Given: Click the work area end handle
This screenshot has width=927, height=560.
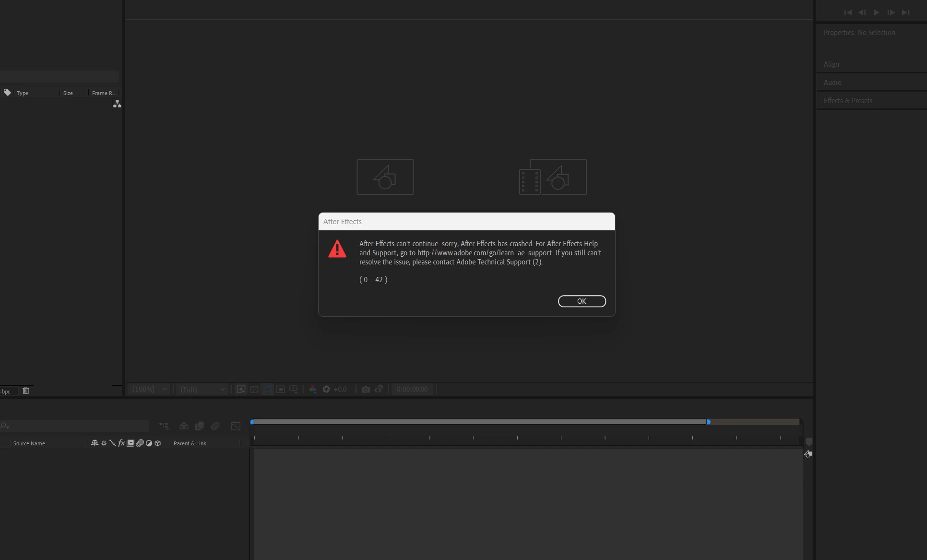Looking at the screenshot, I should pyautogui.click(x=708, y=422).
